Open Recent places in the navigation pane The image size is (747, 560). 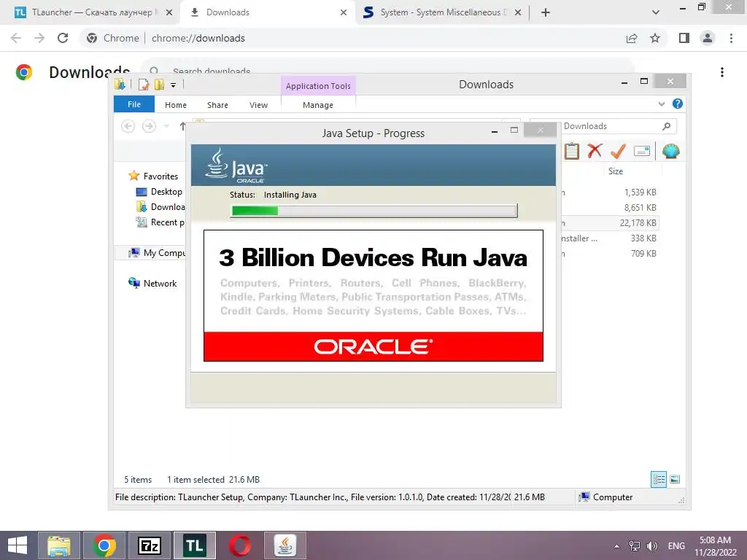click(x=167, y=222)
